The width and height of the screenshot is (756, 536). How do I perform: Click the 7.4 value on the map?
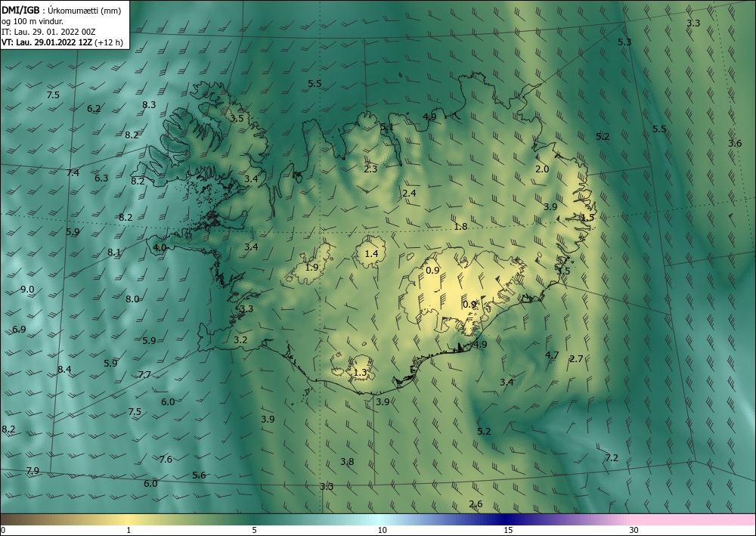pos(73,172)
